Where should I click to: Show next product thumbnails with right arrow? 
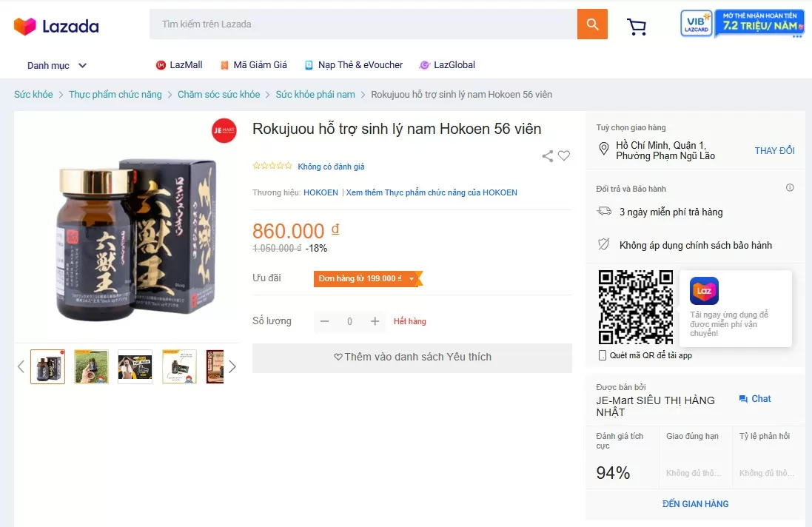[x=232, y=366]
